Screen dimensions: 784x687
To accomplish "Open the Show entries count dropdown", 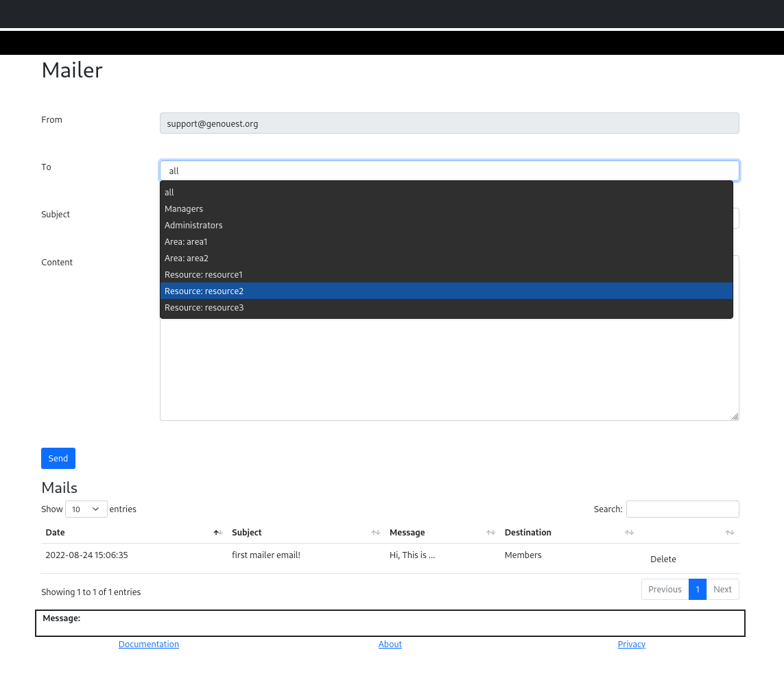I will [86, 509].
